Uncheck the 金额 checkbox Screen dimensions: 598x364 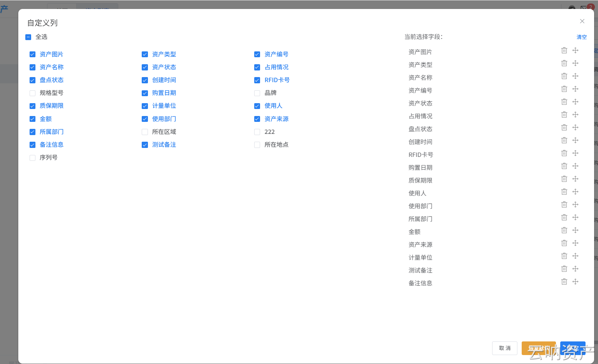(32, 119)
